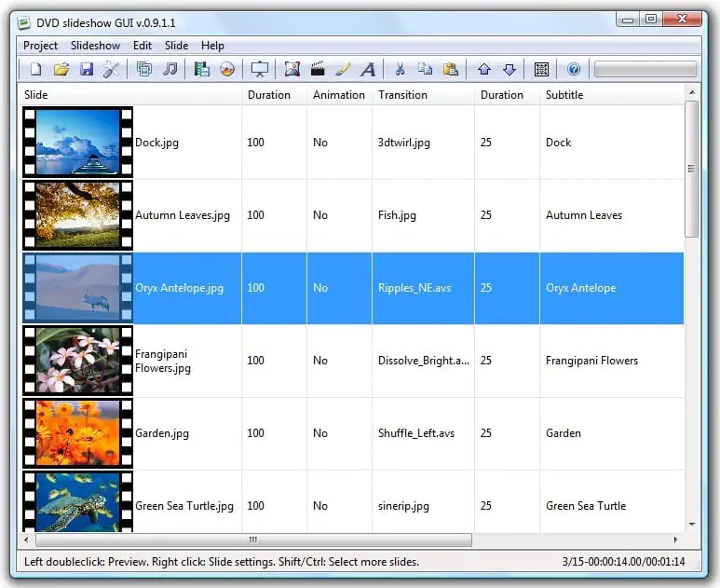720x588 pixels.
Task: Open the Project menu
Action: tap(40, 46)
